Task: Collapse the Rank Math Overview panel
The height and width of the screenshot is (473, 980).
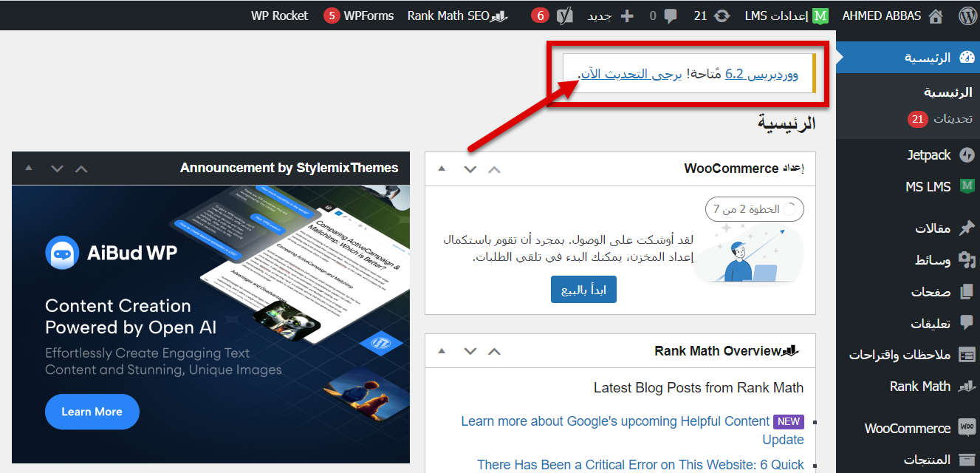Action: (x=442, y=351)
